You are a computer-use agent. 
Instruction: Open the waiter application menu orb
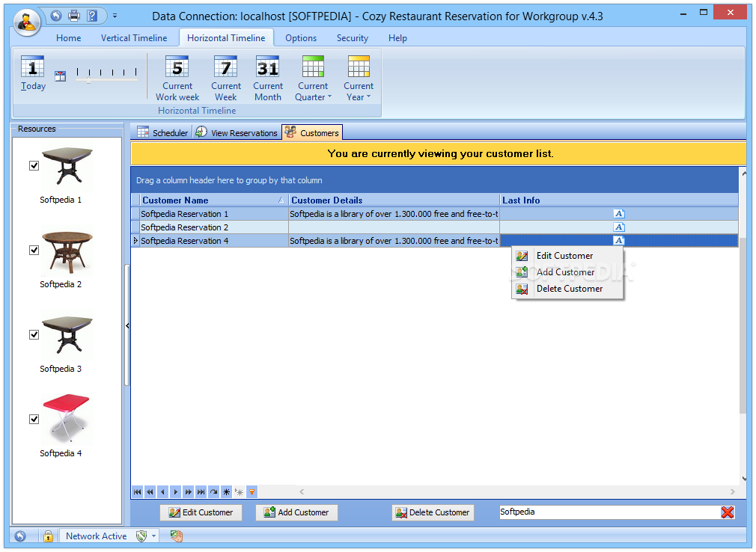27,22
